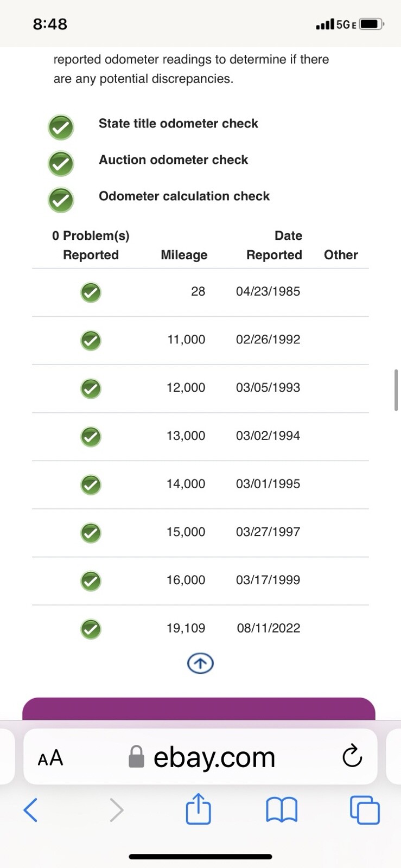This screenshot has width=401, height=868.
Task: Tap the Date Reported column header
Action: click(275, 245)
